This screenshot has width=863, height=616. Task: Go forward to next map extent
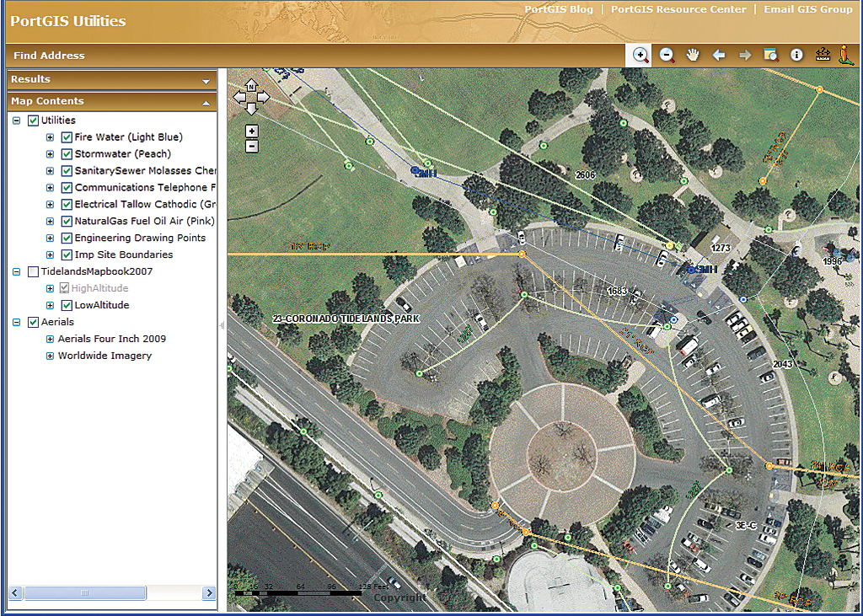point(745,55)
